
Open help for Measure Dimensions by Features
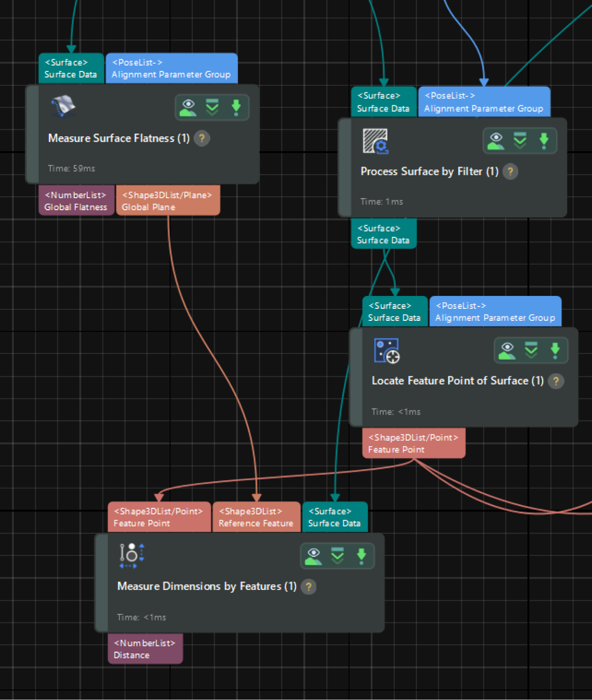(x=309, y=587)
